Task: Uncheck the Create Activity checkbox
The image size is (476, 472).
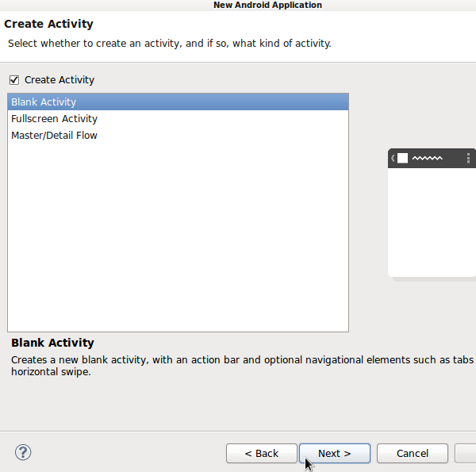Action: click(13, 80)
